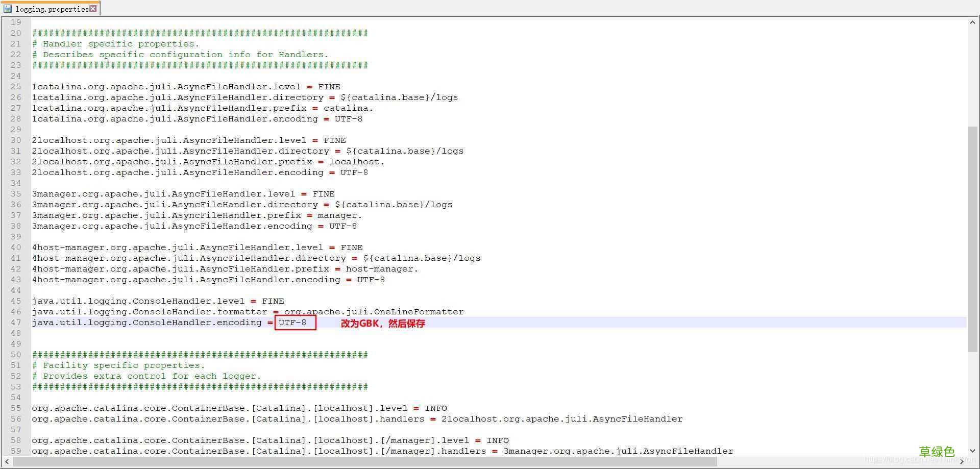
Task: Click the '# Handler specific properties.' comment
Action: (x=115, y=44)
